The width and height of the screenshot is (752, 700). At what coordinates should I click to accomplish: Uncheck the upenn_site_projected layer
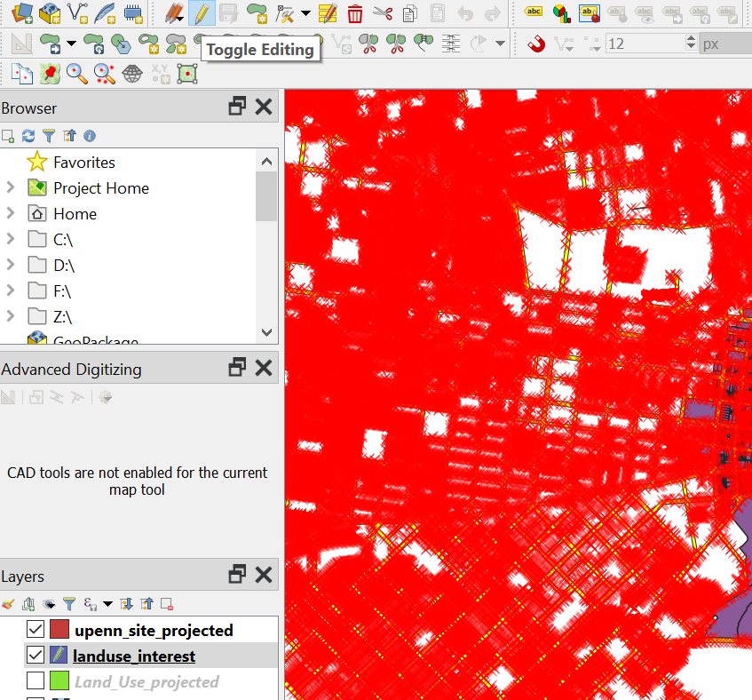point(36,630)
